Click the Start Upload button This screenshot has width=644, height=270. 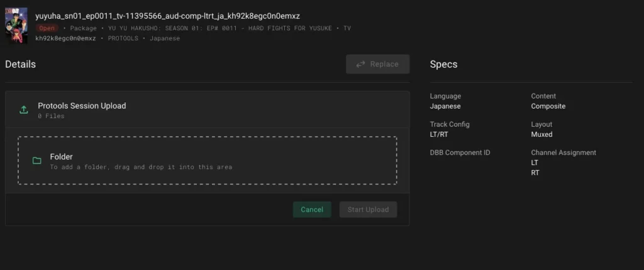[x=368, y=210]
